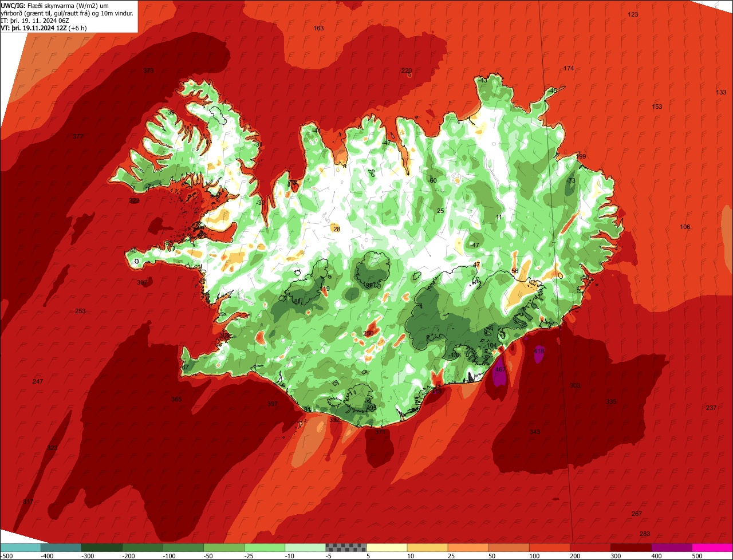
Task: Select the red swatch between 200 and 300
Action: tap(590, 547)
